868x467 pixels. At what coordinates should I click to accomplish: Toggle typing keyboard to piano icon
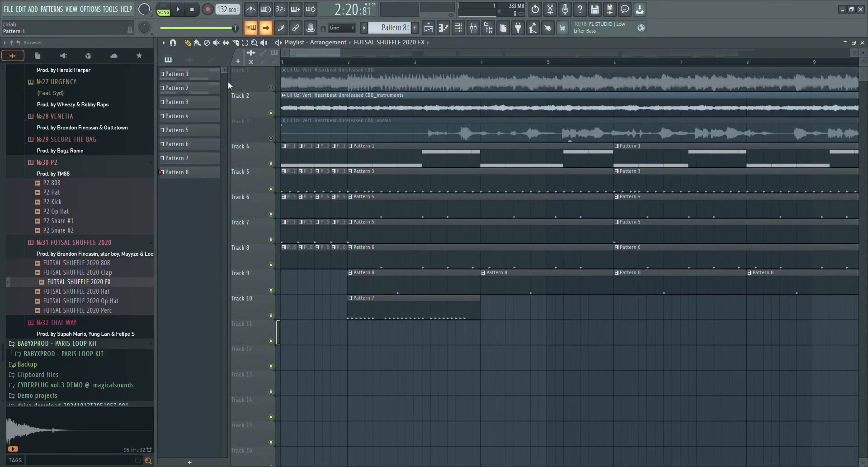[250, 28]
